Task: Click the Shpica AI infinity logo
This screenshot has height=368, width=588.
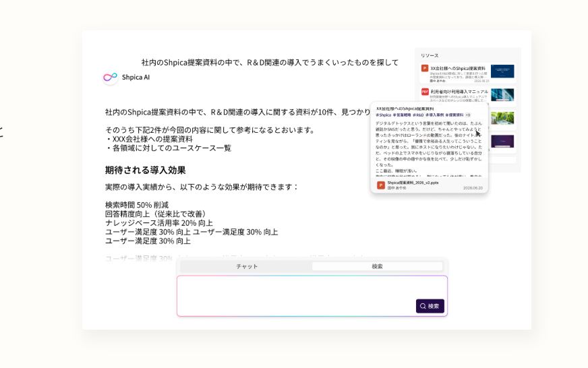Action: [x=111, y=78]
